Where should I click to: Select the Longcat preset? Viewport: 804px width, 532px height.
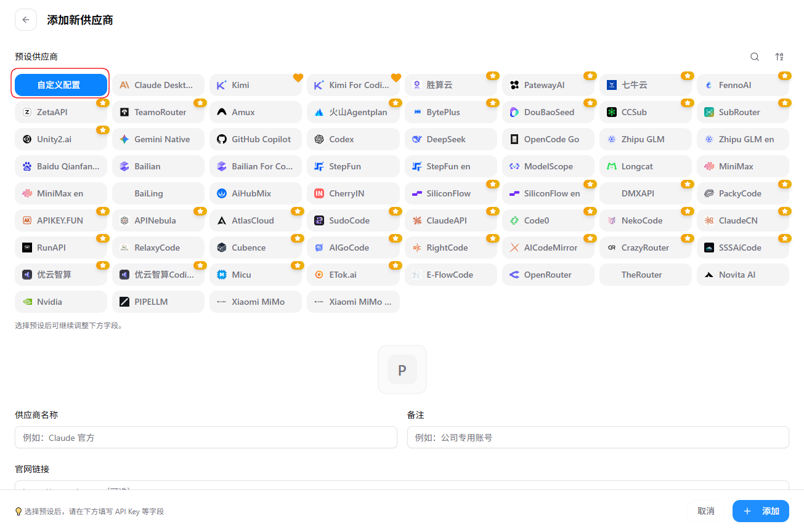646,166
